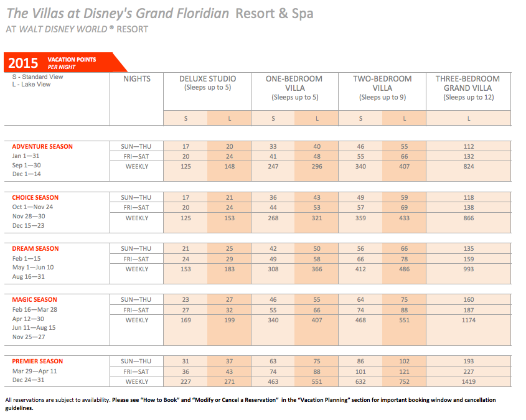Select the ONE-BEDROOM VILLA column header

(x=294, y=88)
